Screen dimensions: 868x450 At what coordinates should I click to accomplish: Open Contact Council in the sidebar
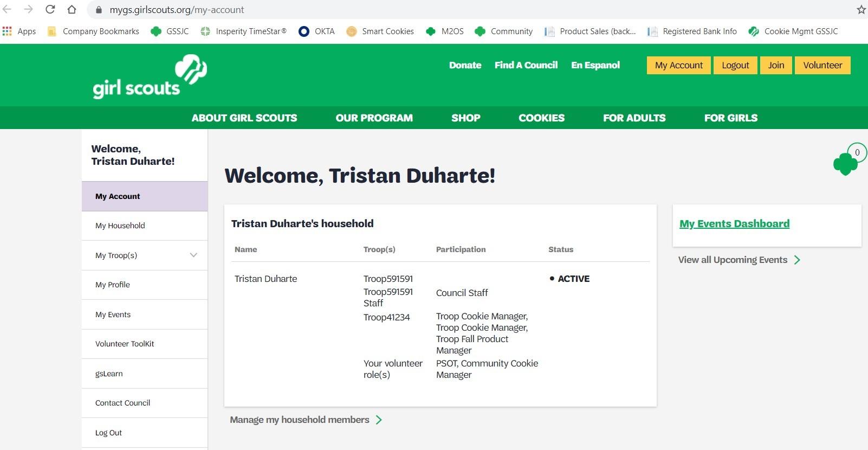coord(145,403)
